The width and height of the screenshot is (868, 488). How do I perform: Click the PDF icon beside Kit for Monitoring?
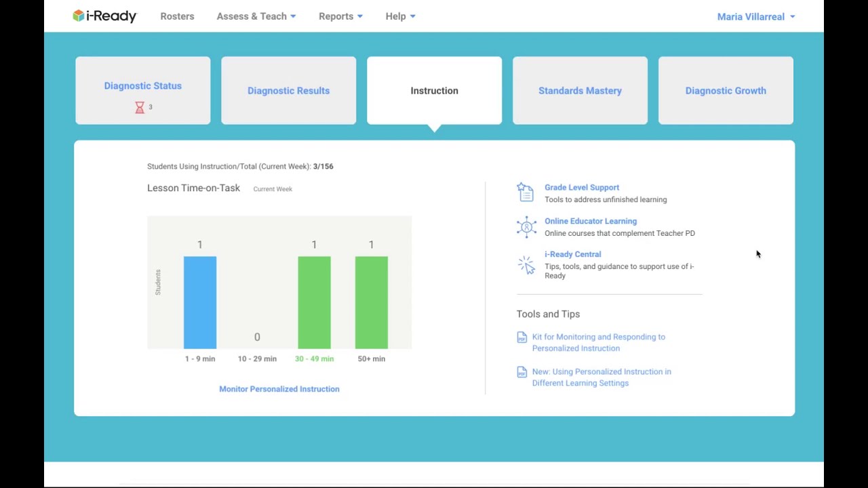click(x=521, y=338)
